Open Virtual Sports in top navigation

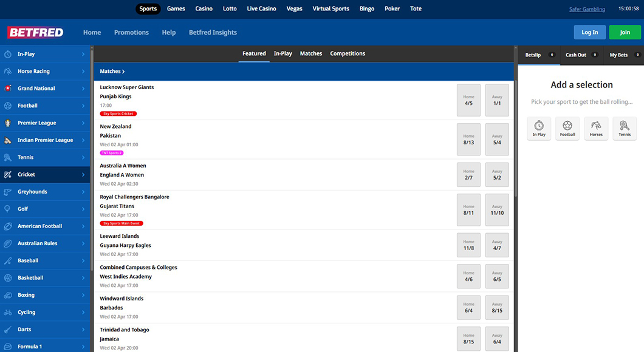(331, 8)
